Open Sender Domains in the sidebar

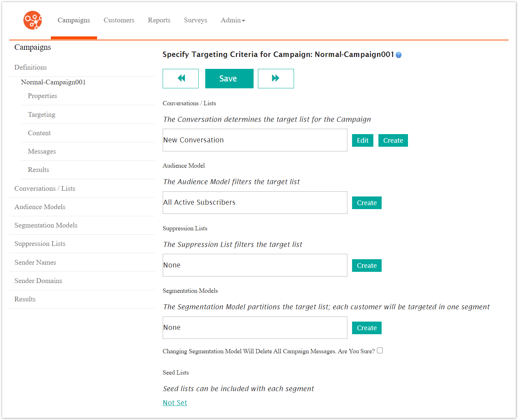pos(38,281)
